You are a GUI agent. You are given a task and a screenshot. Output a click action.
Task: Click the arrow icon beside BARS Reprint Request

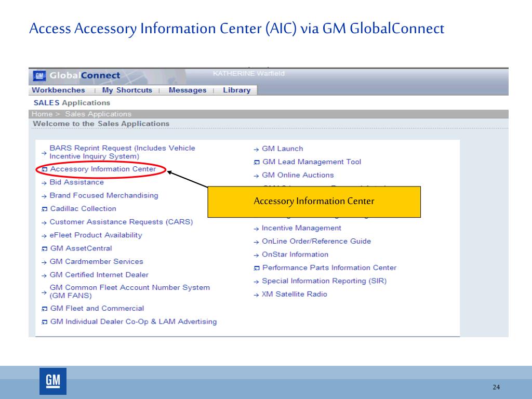point(44,153)
